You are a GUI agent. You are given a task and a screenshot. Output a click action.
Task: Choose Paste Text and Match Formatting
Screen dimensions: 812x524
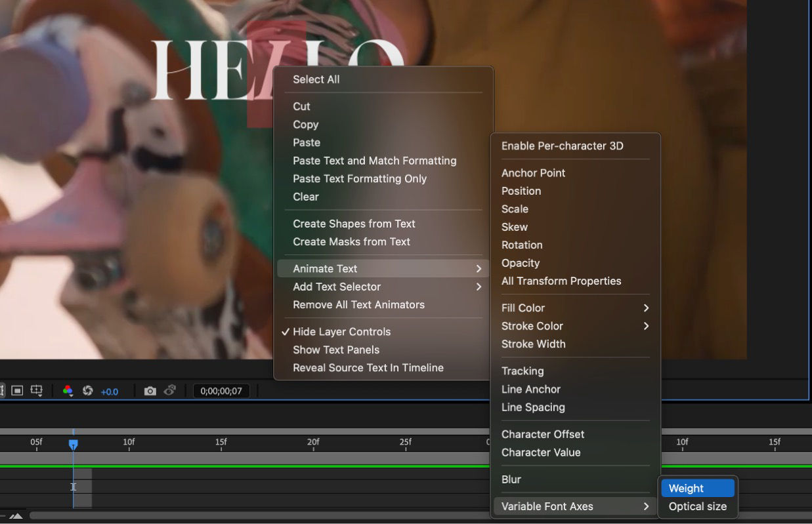coord(374,161)
